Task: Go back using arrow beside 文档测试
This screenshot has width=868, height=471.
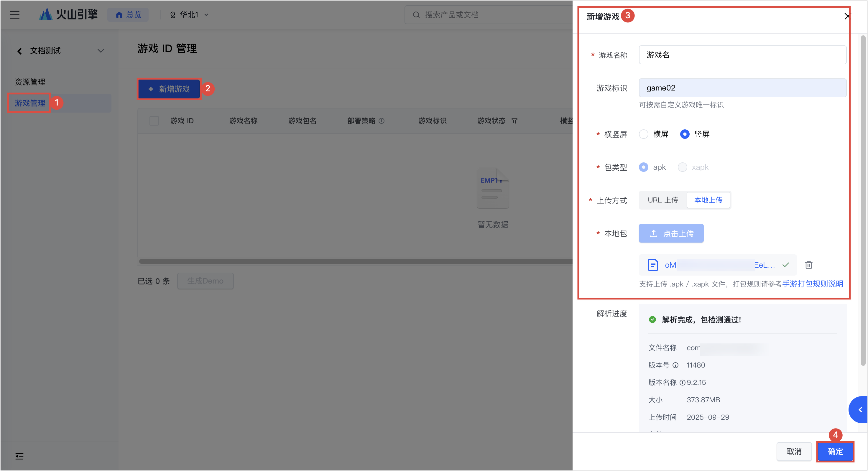Action: (x=19, y=51)
